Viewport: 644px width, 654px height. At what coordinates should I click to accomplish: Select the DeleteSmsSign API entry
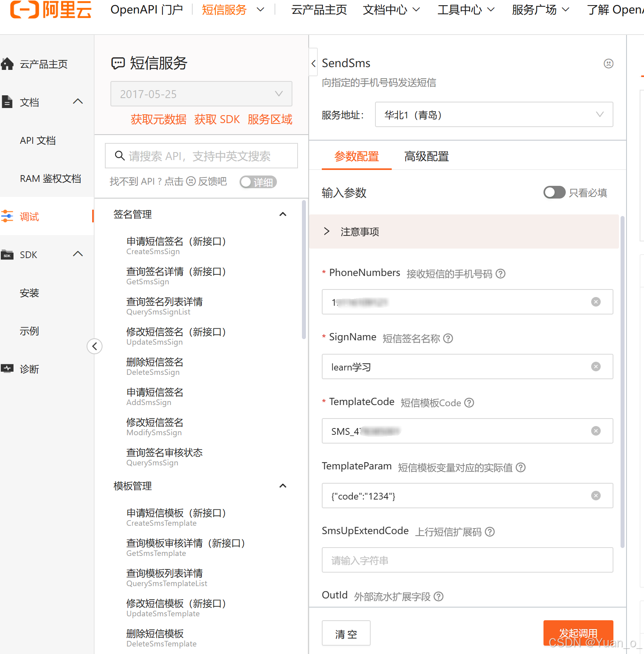pyautogui.click(x=155, y=367)
